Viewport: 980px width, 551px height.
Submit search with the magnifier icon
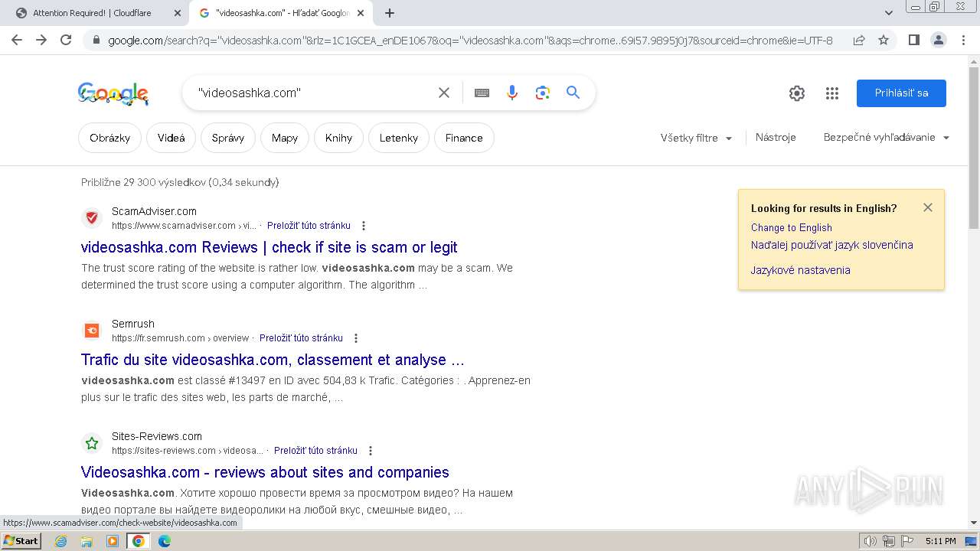[573, 93]
